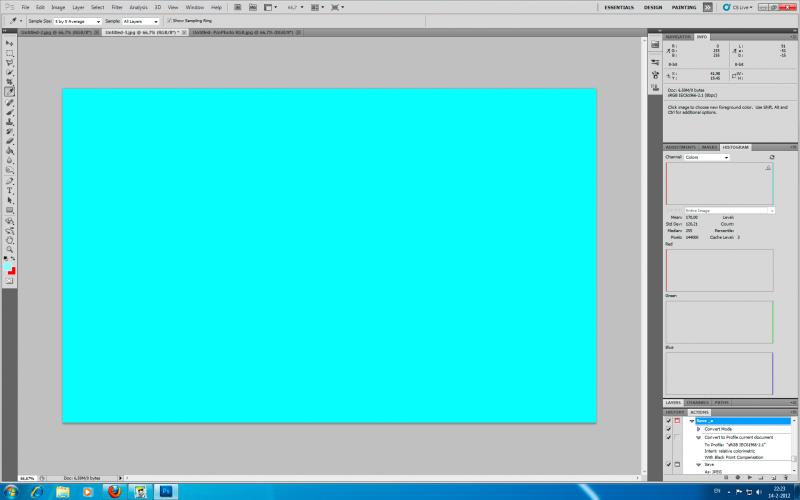Switch to the Channels tab
This screenshot has height=500, width=800.
tap(697, 403)
